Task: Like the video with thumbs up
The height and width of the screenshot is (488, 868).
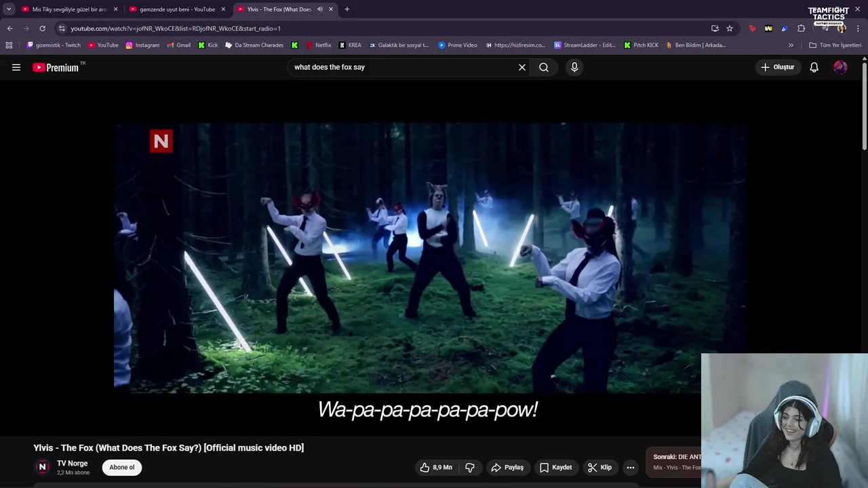Action: 435,467
